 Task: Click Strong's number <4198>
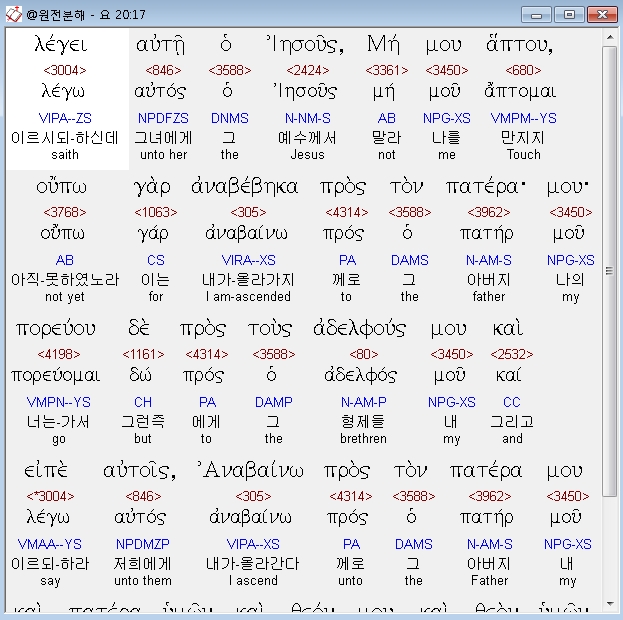59,355
